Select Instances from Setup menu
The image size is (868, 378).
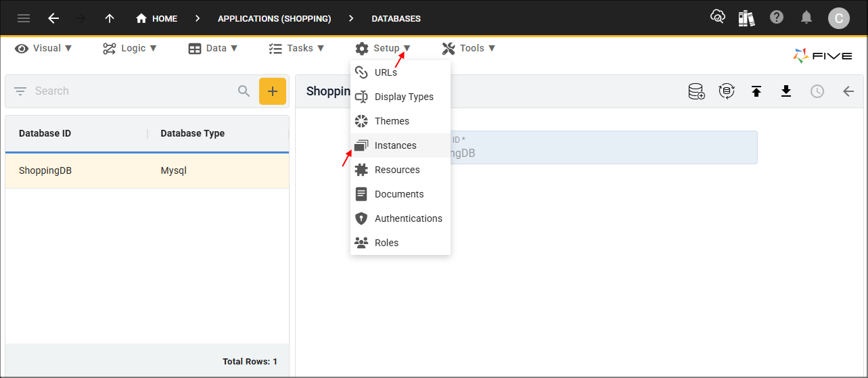396,145
